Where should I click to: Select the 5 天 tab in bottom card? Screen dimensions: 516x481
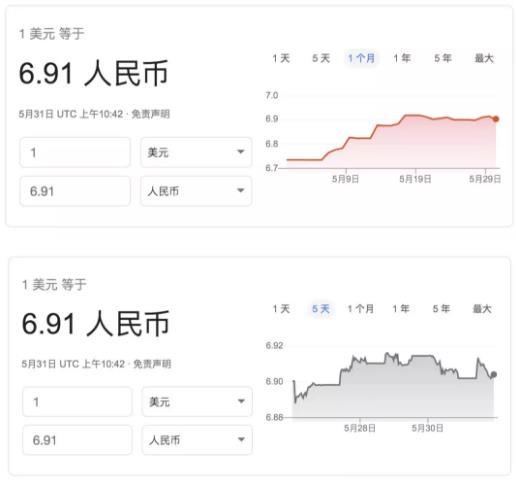click(x=321, y=309)
